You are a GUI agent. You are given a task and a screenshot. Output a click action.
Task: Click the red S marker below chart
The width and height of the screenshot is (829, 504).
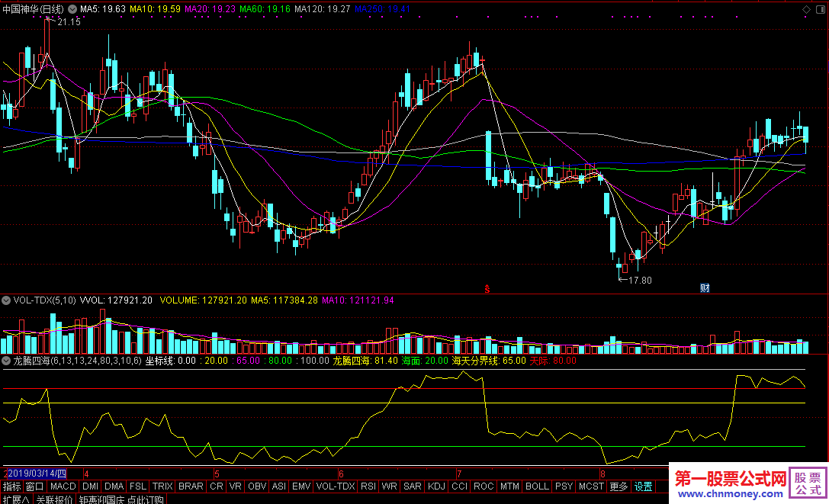point(487,289)
